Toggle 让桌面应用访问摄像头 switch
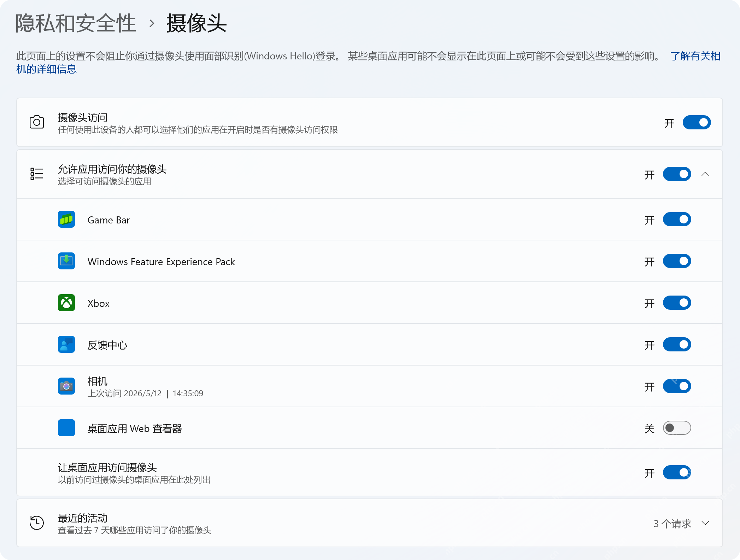The height and width of the screenshot is (560, 740). coord(677,473)
